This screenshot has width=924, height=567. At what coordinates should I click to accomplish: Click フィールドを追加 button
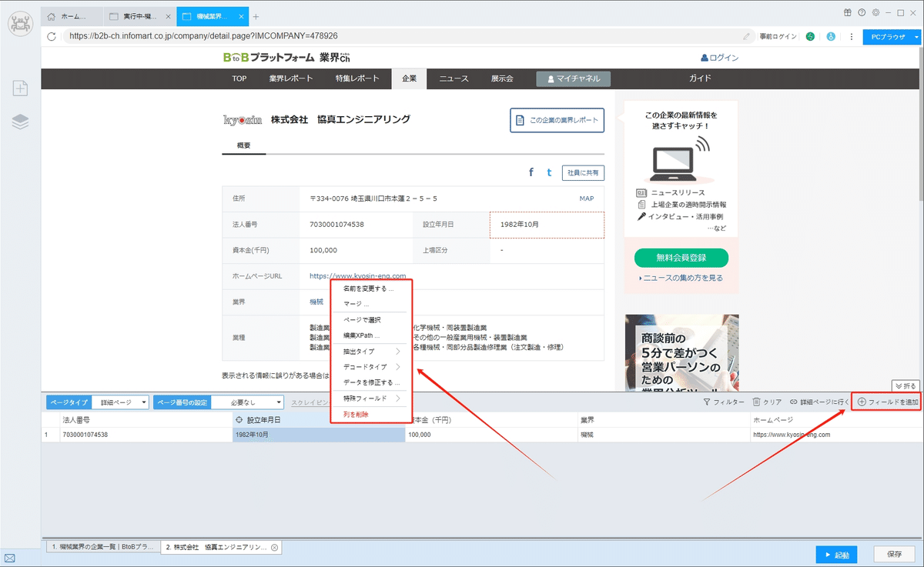(887, 402)
